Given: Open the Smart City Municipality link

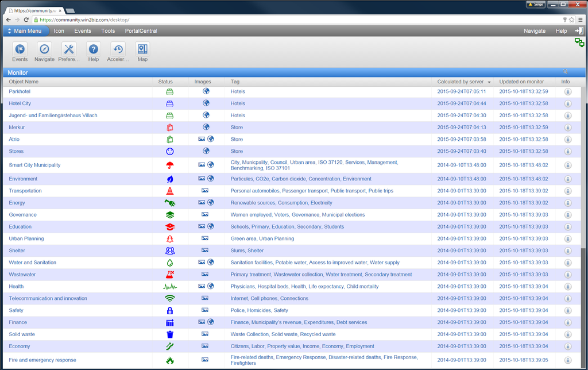Looking at the screenshot, I should pos(34,165).
